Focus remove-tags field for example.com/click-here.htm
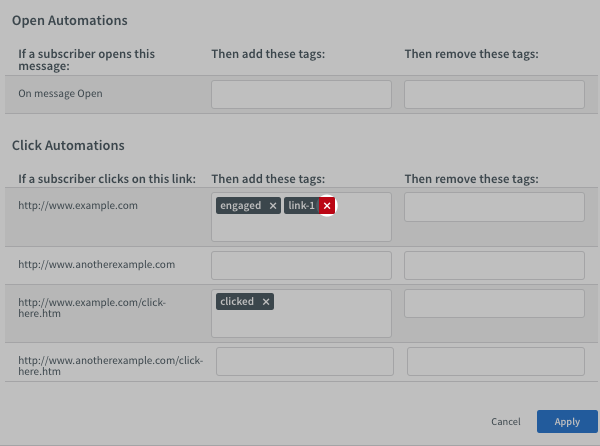This screenshot has height=446, width=600. coord(494,304)
